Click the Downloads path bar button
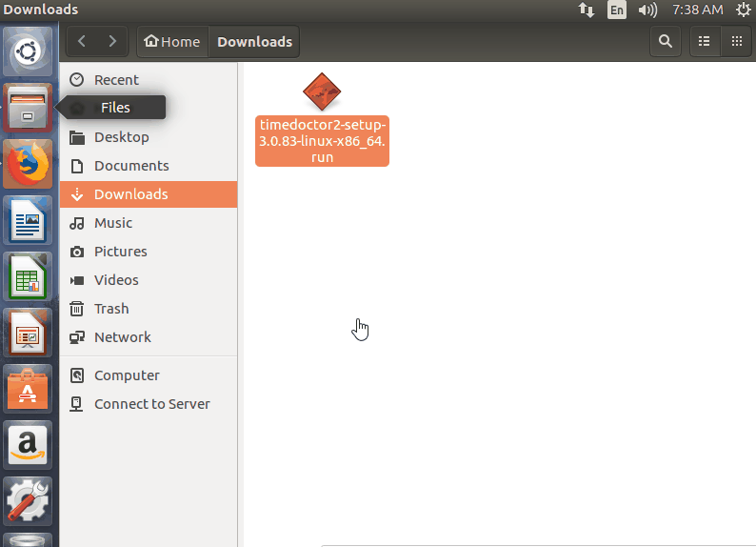The width and height of the screenshot is (756, 547). click(254, 42)
